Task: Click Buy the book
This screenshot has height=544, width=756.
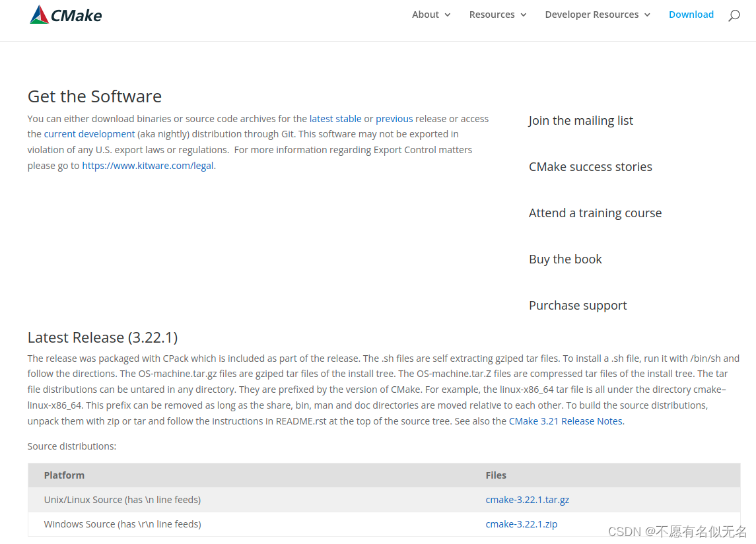Action: 565,259
